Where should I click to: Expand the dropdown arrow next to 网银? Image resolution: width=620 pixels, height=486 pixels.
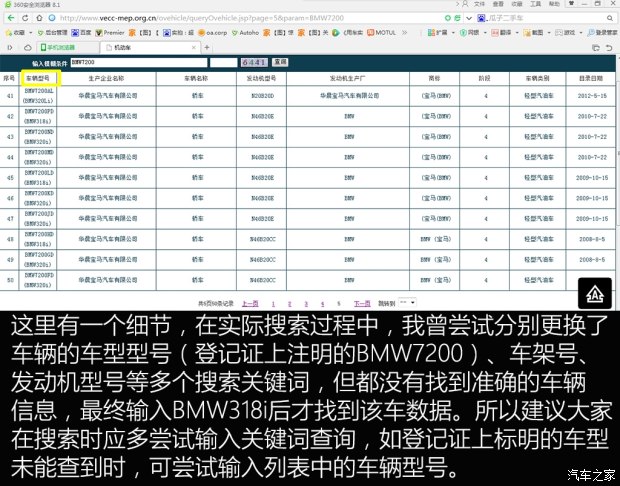click(485, 33)
